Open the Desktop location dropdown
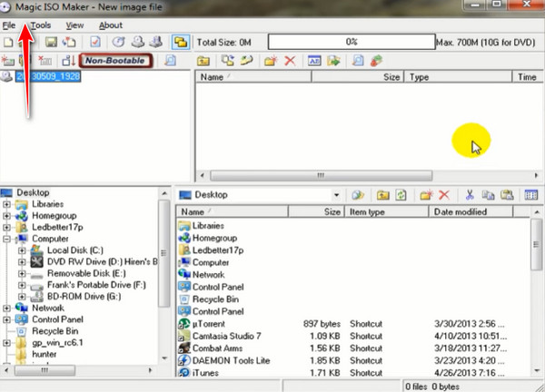Screen dimensions: 545x392 coord(336,195)
